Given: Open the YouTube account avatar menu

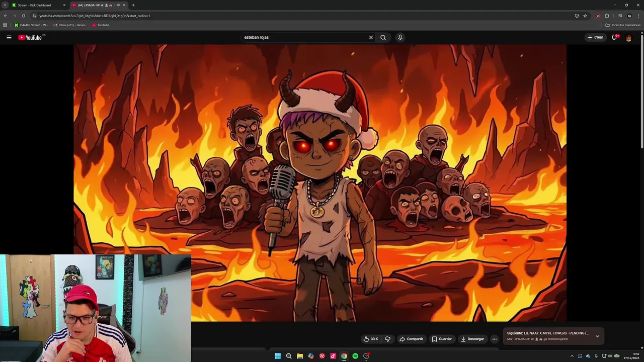Looking at the screenshot, I should click(x=629, y=37).
